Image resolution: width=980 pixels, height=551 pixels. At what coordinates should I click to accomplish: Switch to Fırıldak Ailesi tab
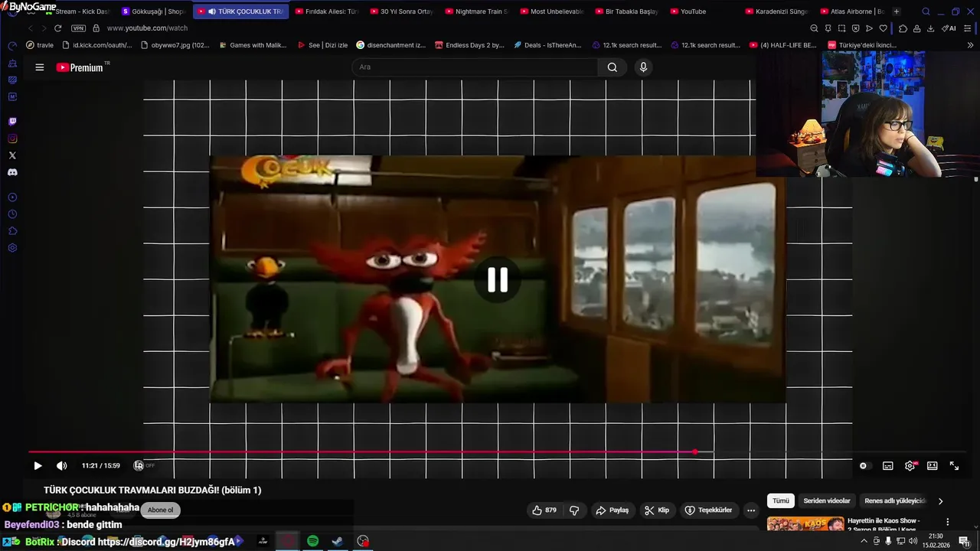point(327,11)
